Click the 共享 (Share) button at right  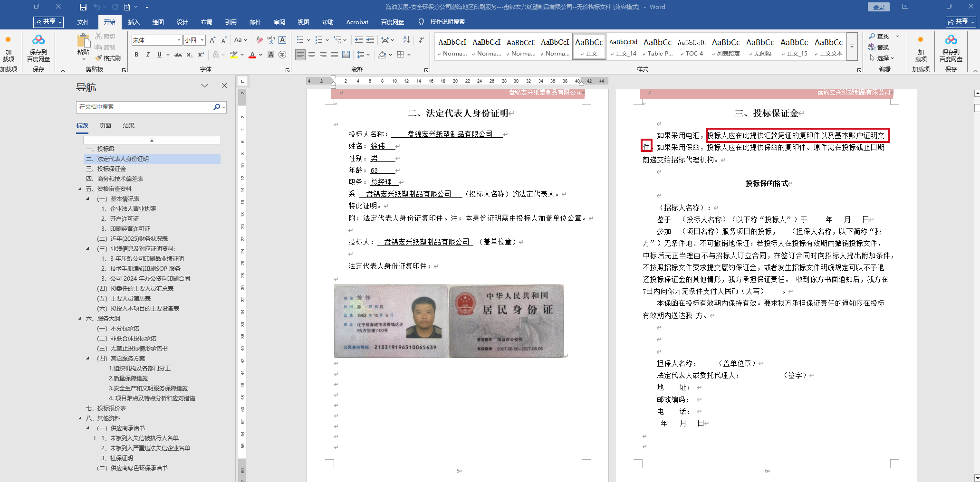(961, 22)
